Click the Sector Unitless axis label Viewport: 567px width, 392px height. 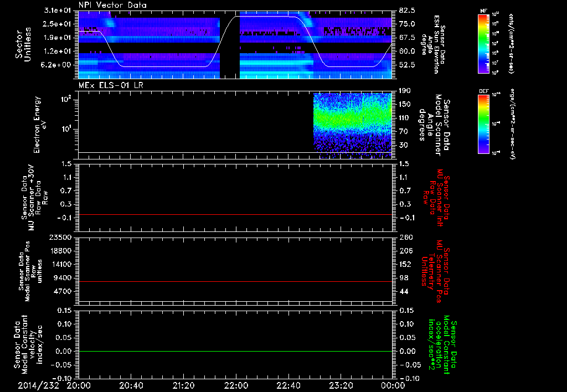coord(22,44)
